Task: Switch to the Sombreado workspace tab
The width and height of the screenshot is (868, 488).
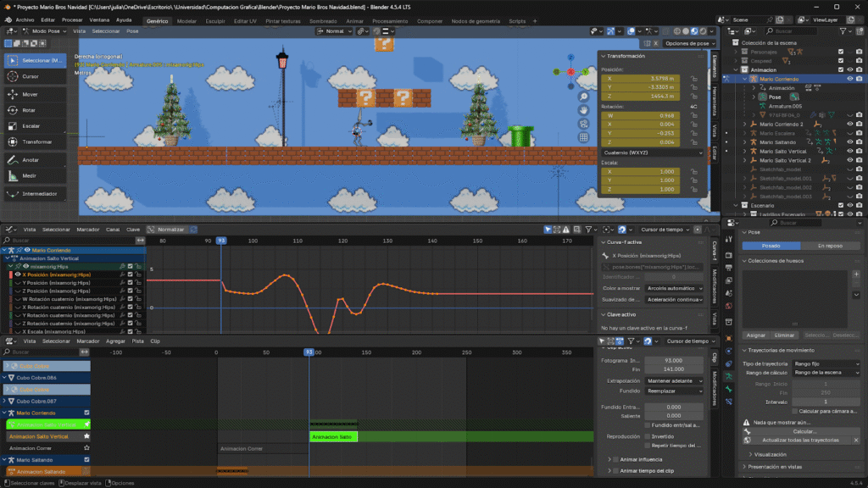Action: point(323,19)
